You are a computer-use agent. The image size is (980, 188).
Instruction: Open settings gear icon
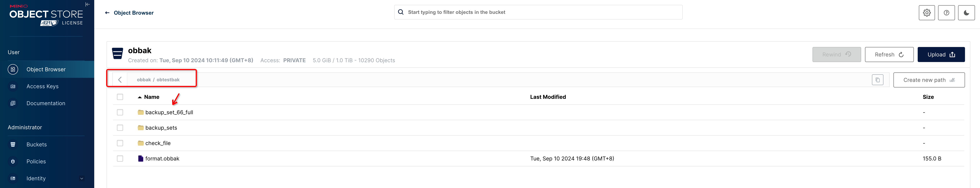coord(927,13)
